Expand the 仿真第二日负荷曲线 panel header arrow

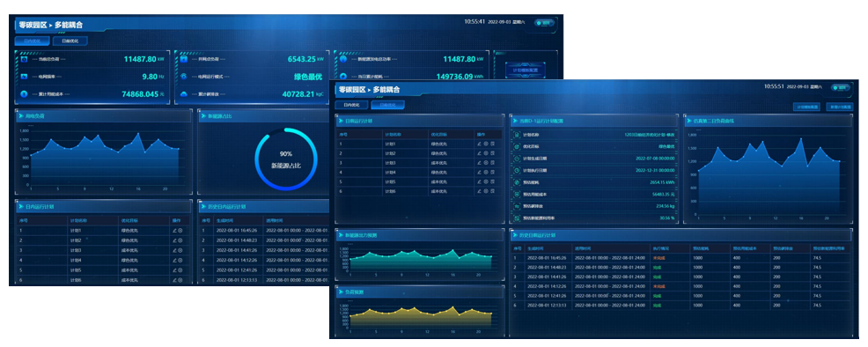pos(689,122)
